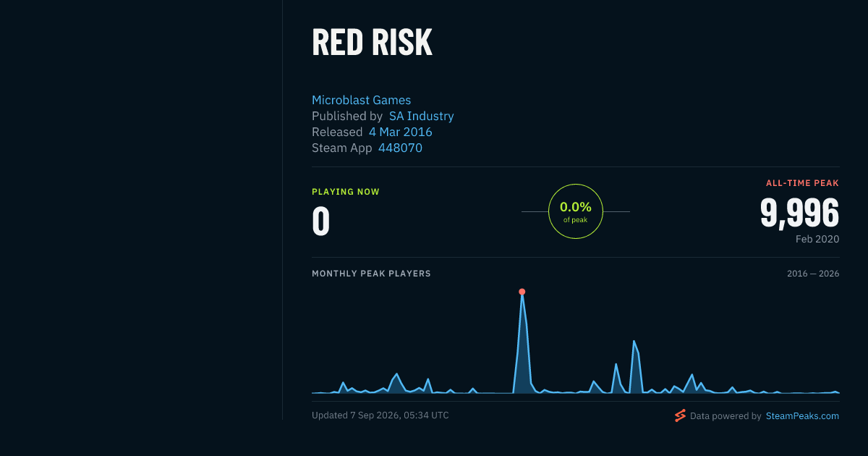868x456 pixels.
Task: Open Steam App 448070 link
Action: click(x=400, y=148)
